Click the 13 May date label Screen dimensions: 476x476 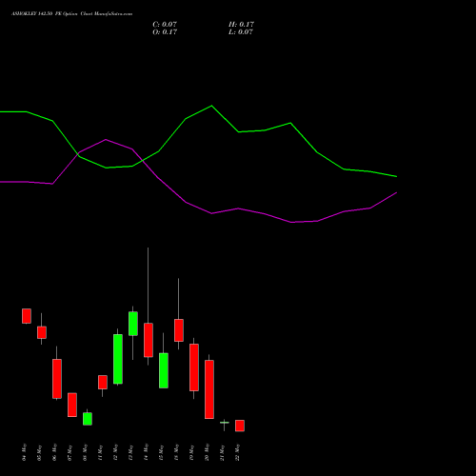pos(131,452)
